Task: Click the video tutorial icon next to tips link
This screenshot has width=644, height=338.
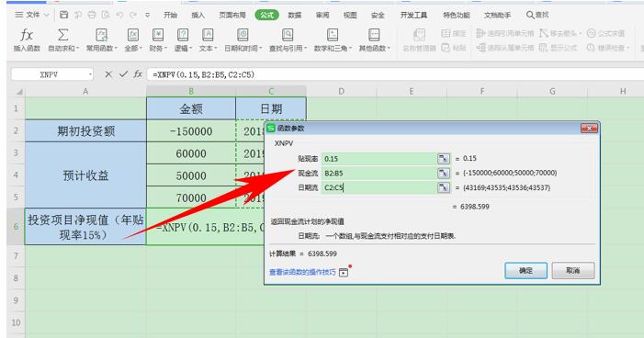Action: [344, 272]
